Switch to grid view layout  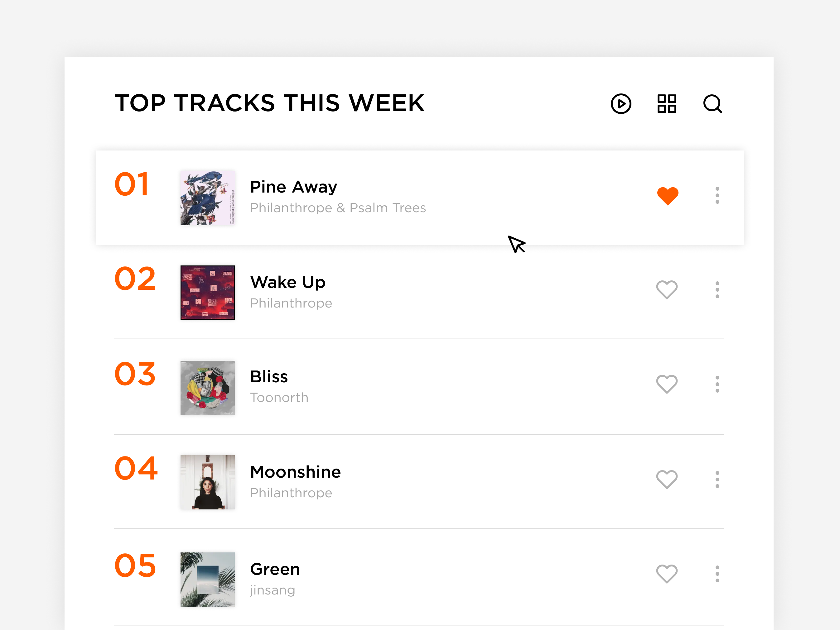point(666,104)
